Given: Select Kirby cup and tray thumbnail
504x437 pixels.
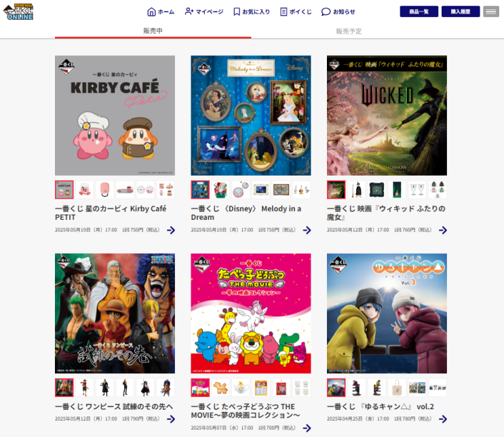Looking at the screenshot, I should coord(125,190).
